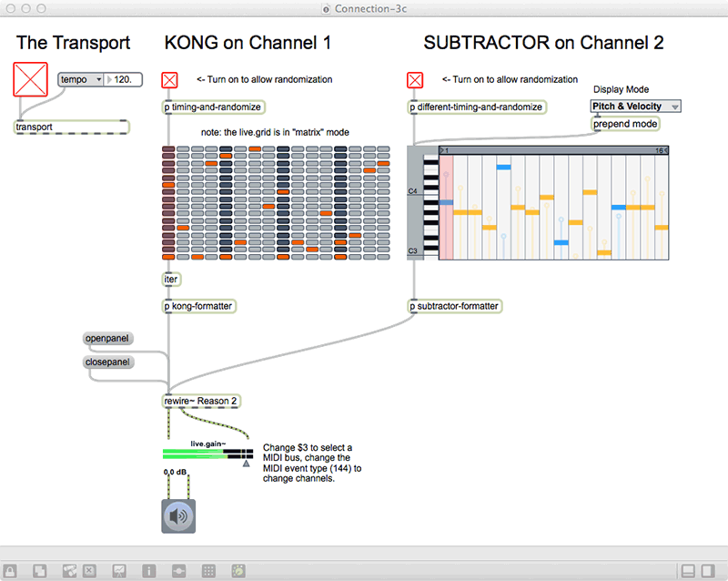Screen dimensions: 728x581
Task: Switch to presentation mode via easel icon
Action: click(x=119, y=571)
